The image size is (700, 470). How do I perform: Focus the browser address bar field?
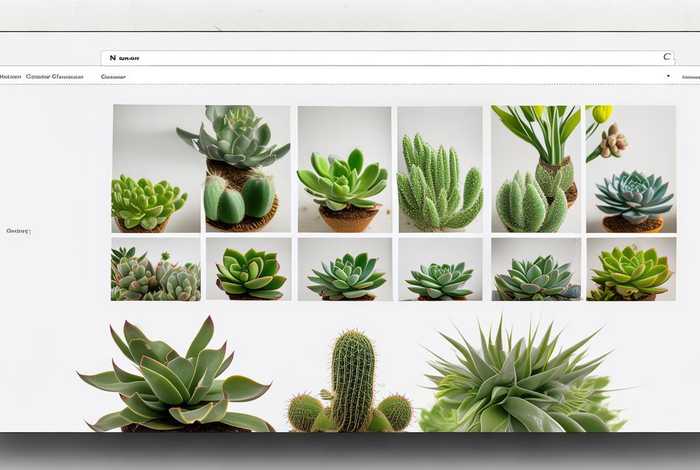[380, 58]
